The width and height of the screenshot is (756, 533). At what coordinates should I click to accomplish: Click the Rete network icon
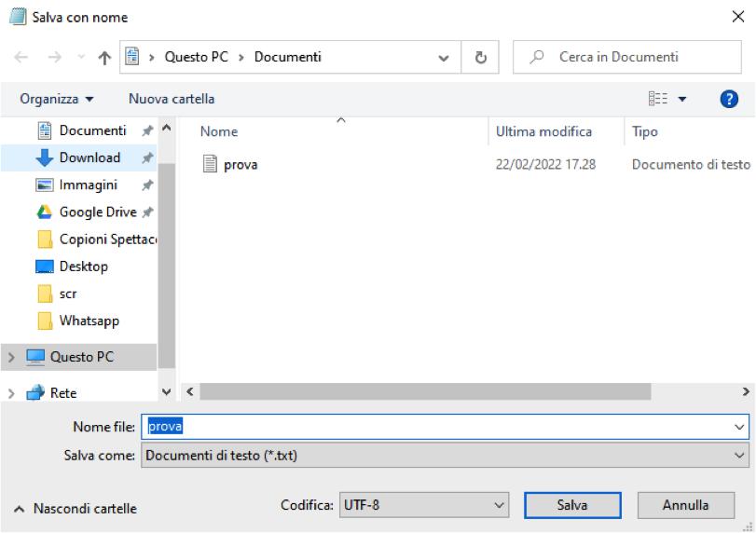coord(35,393)
